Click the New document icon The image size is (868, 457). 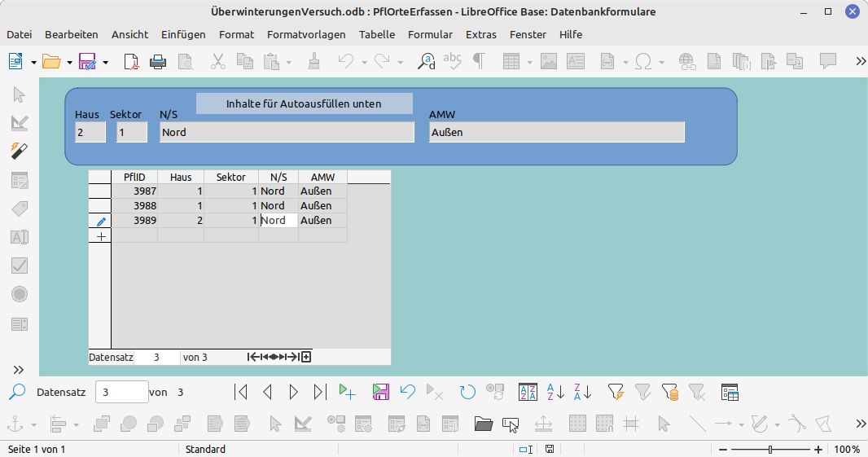[x=15, y=61]
